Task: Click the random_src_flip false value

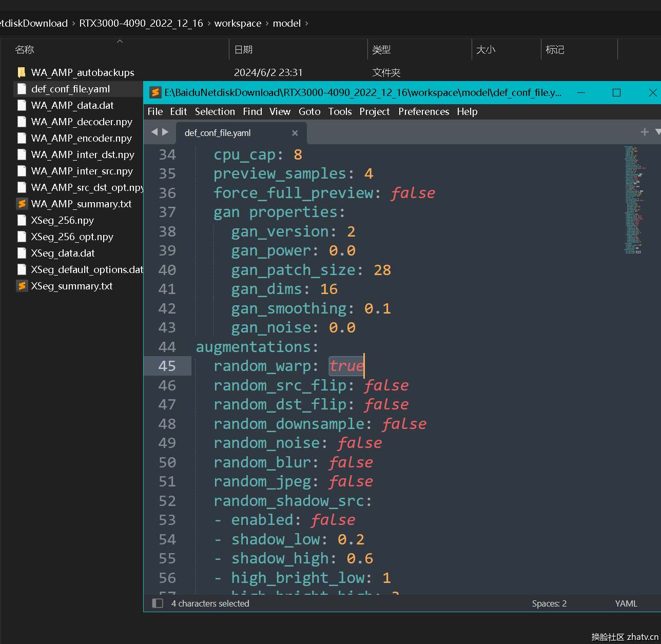Action: point(386,385)
